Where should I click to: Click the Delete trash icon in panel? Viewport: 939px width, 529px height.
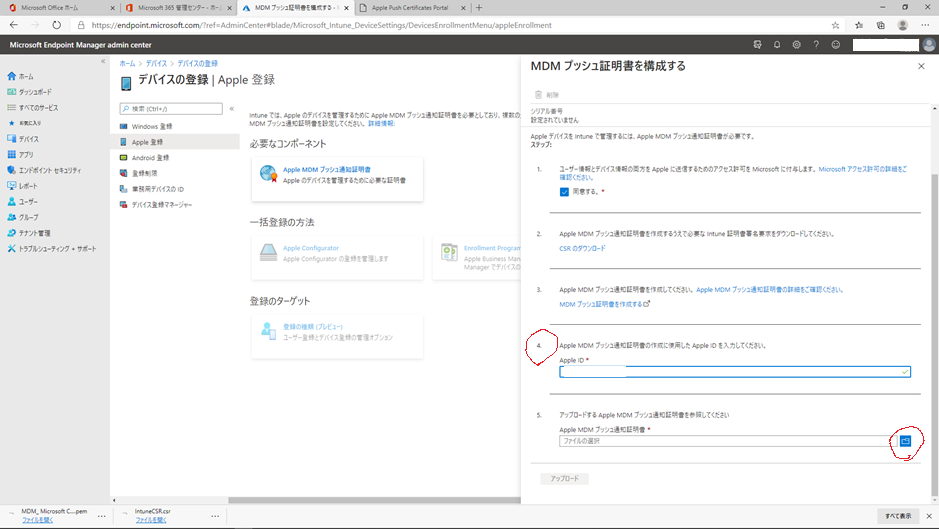click(538, 95)
